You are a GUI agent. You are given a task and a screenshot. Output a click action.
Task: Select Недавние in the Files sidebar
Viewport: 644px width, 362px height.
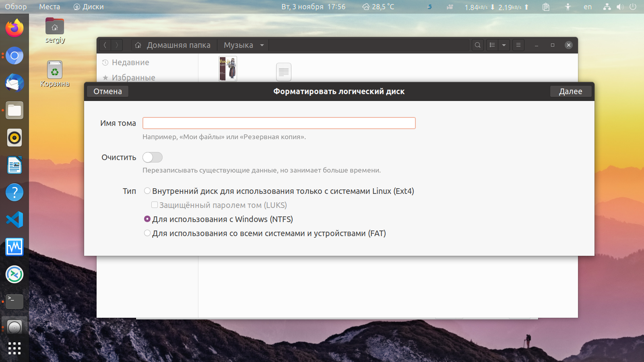tap(130, 62)
